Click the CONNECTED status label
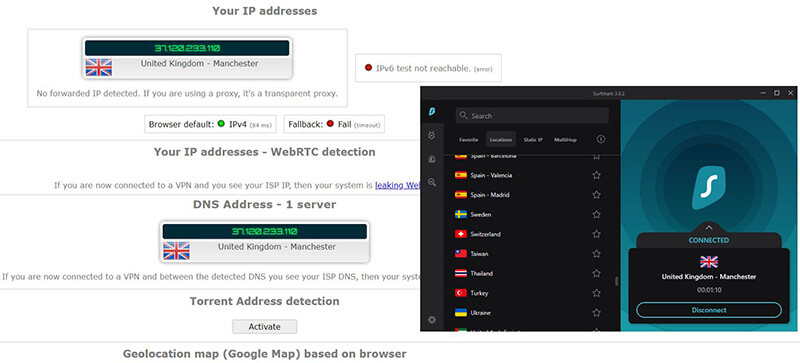The height and width of the screenshot is (363, 800). point(709,240)
